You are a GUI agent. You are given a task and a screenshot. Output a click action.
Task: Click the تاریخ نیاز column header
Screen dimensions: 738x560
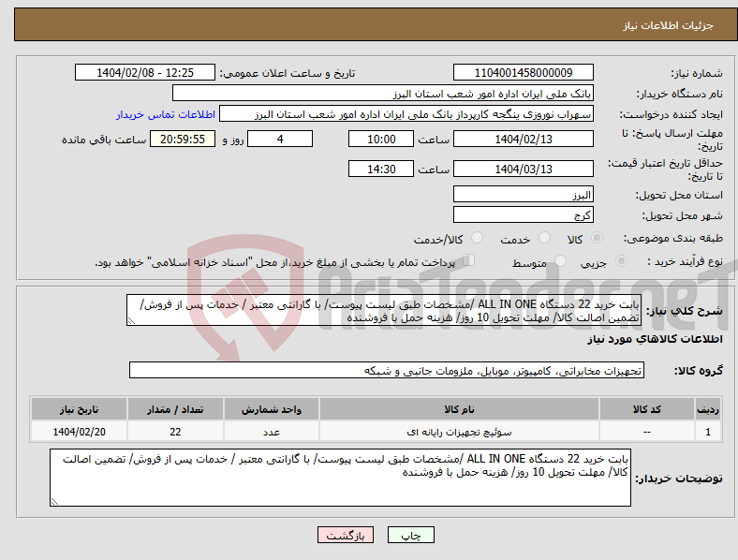(79, 409)
